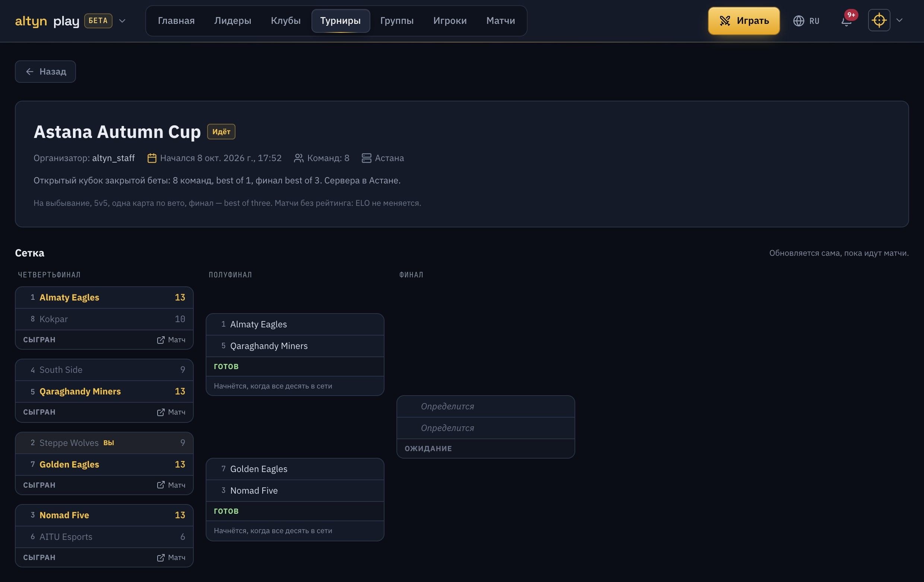Click the ОЖИДАНИЕ status in the final
This screenshot has width=924, height=582.
428,449
